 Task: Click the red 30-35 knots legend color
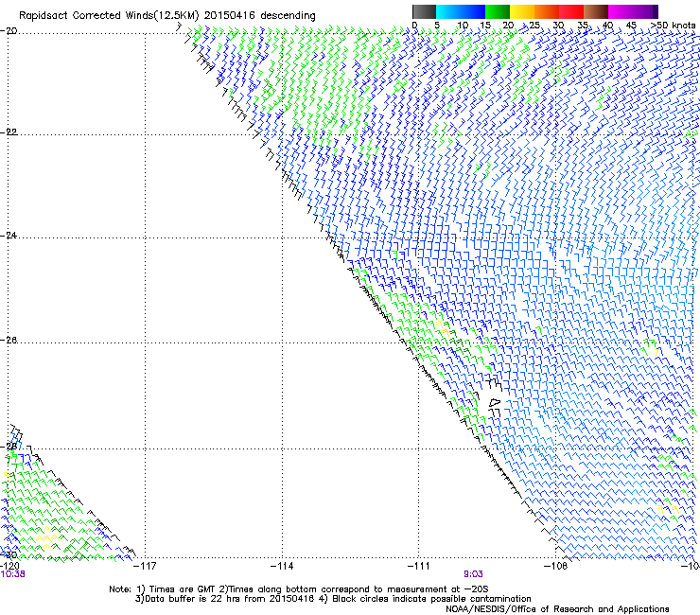coord(571,11)
